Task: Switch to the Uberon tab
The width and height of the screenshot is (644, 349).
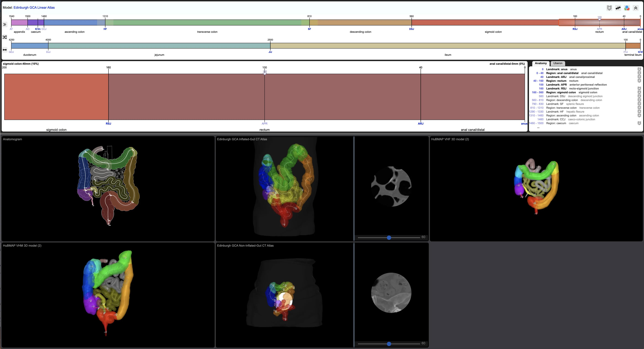Action: [x=558, y=63]
